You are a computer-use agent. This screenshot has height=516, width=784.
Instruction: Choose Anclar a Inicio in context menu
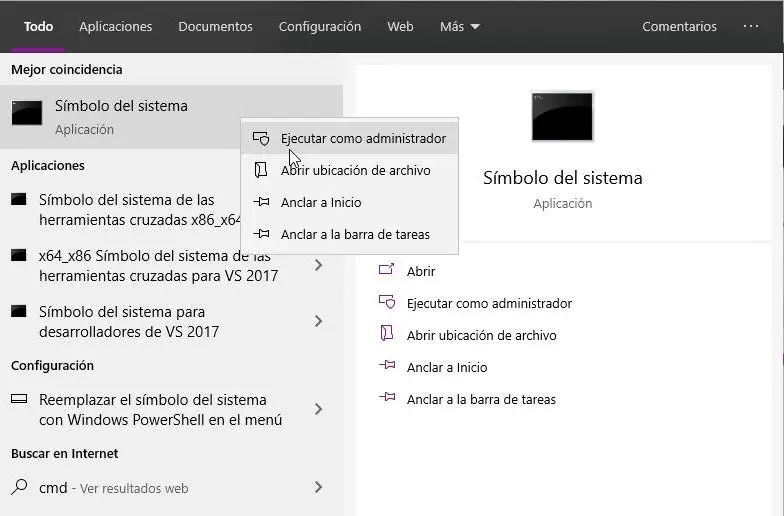[x=349, y=202]
